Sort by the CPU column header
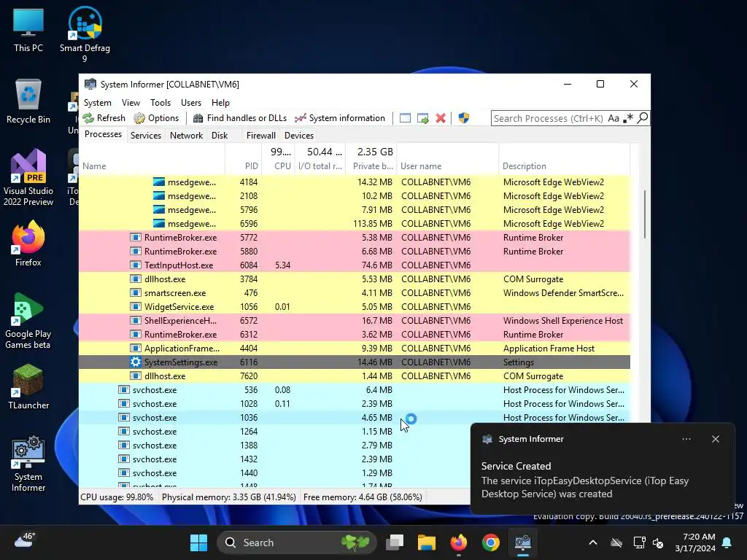 pos(278,166)
